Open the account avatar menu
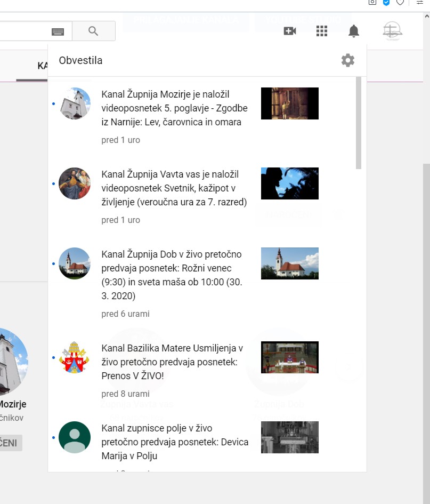Screen dimensions: 430x504 pos(393,31)
